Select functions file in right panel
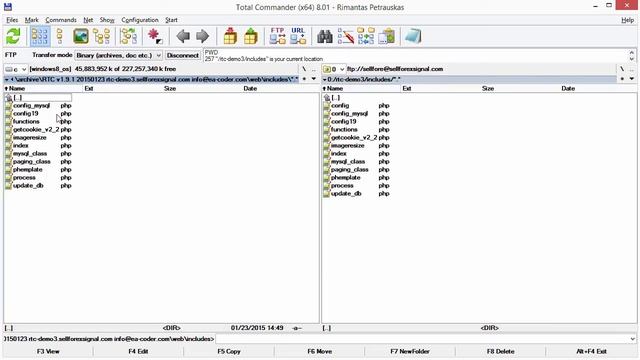 356,129
